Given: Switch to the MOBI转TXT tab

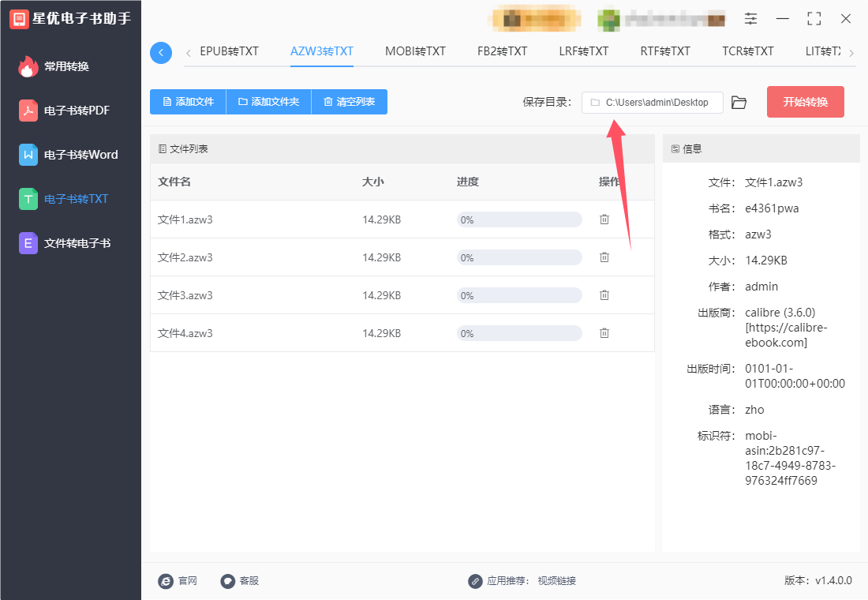Looking at the screenshot, I should [415, 51].
